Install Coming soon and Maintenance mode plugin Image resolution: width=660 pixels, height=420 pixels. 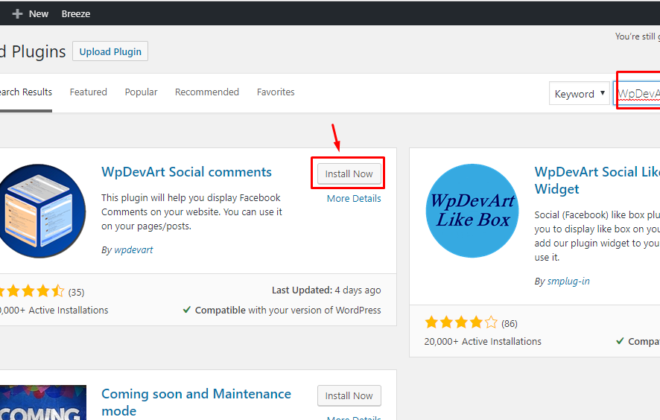click(x=349, y=396)
